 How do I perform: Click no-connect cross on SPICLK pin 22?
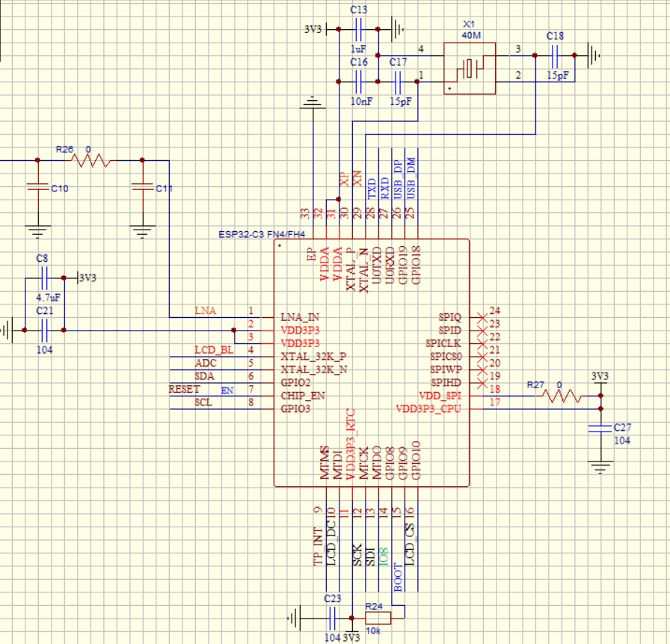pyautogui.click(x=482, y=343)
